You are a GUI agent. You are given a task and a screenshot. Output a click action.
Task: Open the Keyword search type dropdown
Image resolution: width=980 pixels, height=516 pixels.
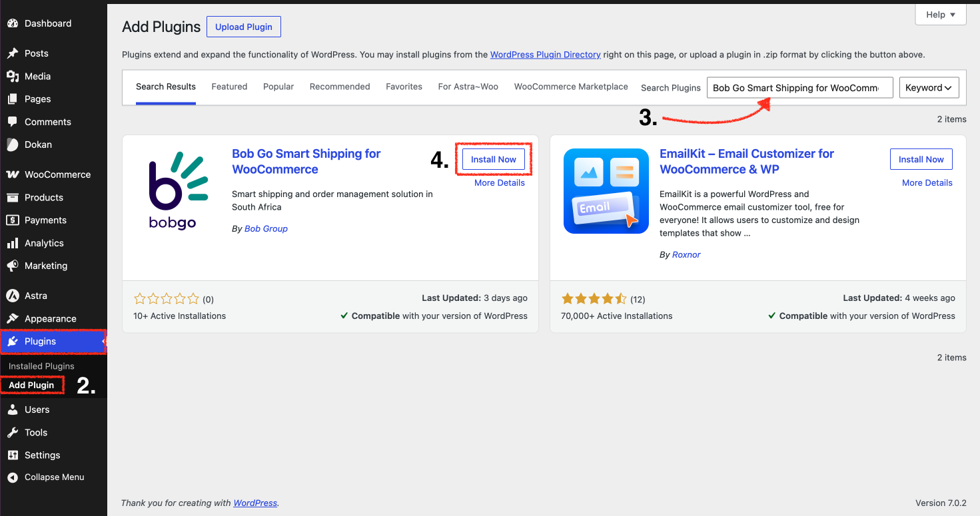pyautogui.click(x=929, y=88)
